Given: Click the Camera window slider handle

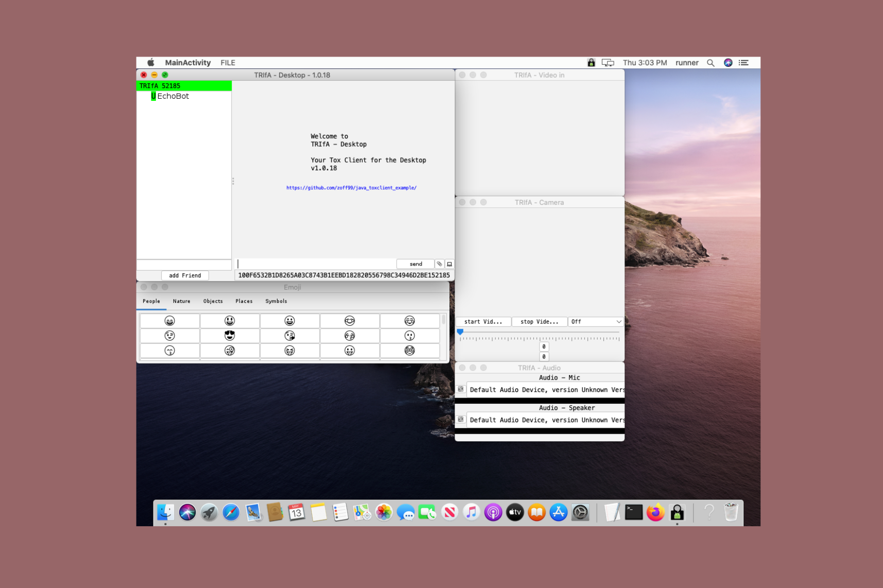Looking at the screenshot, I should tap(460, 332).
